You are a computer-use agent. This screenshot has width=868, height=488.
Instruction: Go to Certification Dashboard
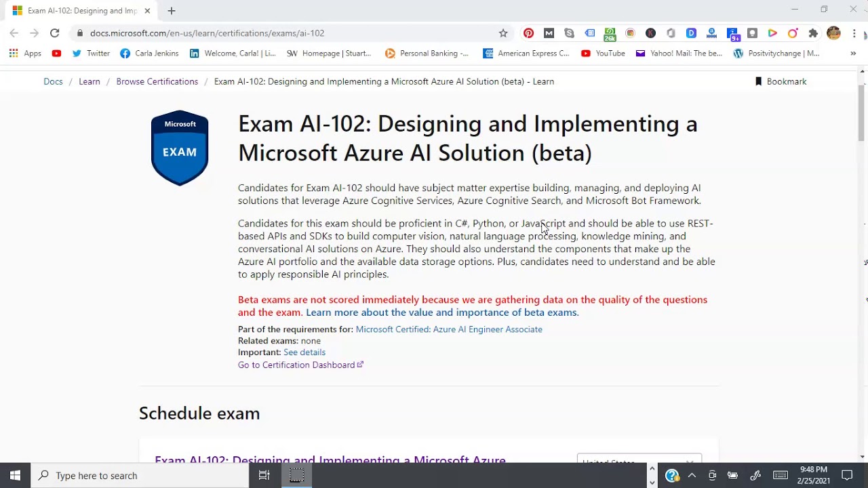point(300,365)
